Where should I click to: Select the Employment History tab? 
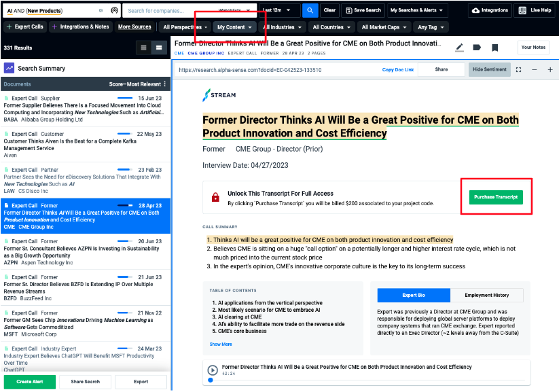tap(486, 296)
